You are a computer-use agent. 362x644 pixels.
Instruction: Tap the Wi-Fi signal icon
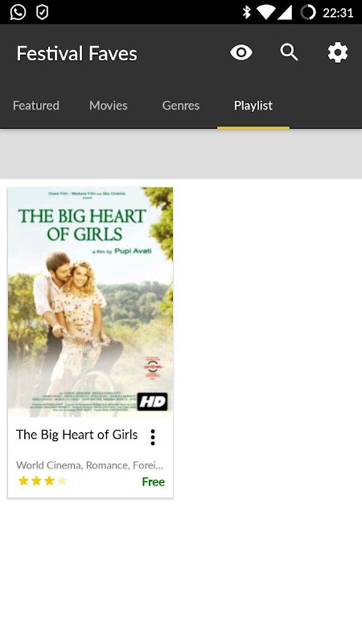[x=266, y=12]
